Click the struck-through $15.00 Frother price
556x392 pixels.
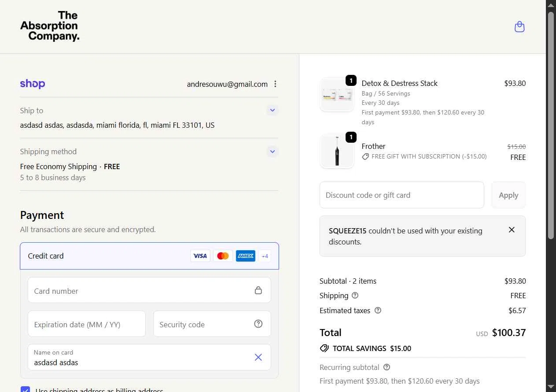[516, 147]
